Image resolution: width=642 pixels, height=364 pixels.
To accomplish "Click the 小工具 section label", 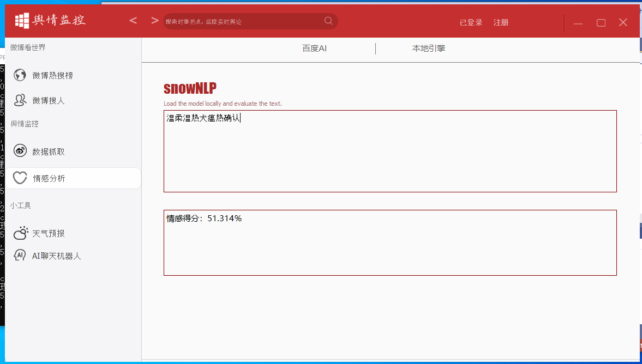I will click(x=21, y=205).
